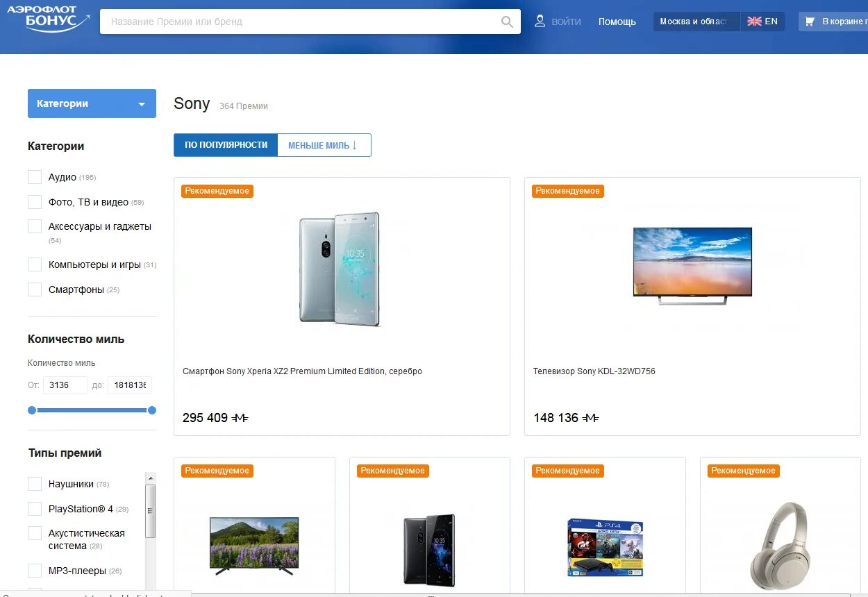
Task: Check the Аудио category checkbox
Action: tap(35, 177)
